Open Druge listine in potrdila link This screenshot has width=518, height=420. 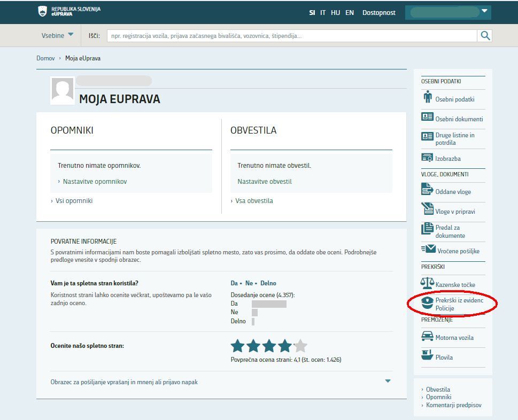pyautogui.click(x=454, y=139)
